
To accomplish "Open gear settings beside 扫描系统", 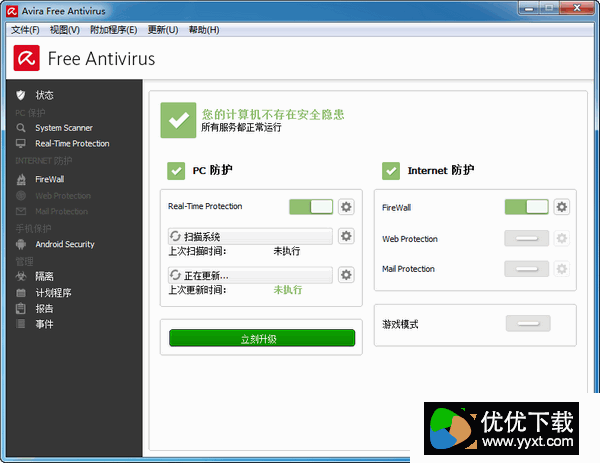I will (x=346, y=236).
